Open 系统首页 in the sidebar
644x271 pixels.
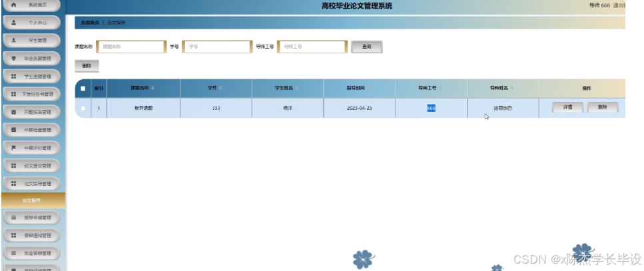click(31, 5)
